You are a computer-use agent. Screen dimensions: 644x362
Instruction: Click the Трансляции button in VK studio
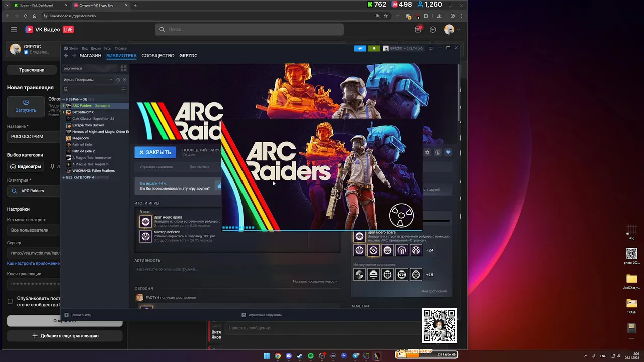pyautogui.click(x=32, y=70)
